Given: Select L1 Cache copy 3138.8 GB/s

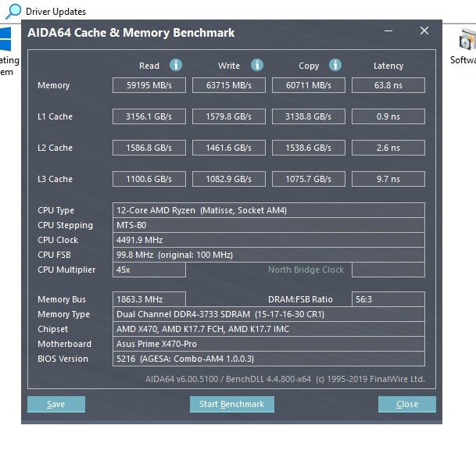Looking at the screenshot, I should 309,116.
